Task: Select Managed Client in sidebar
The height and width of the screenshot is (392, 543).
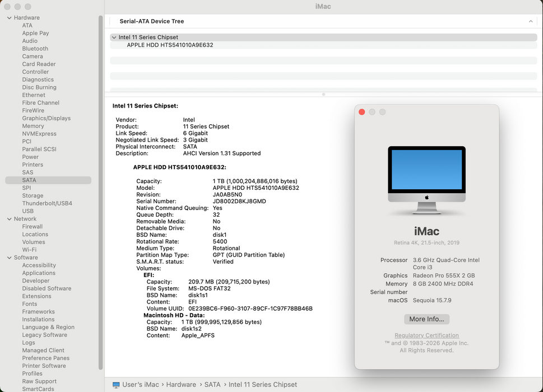Action: tap(43, 351)
